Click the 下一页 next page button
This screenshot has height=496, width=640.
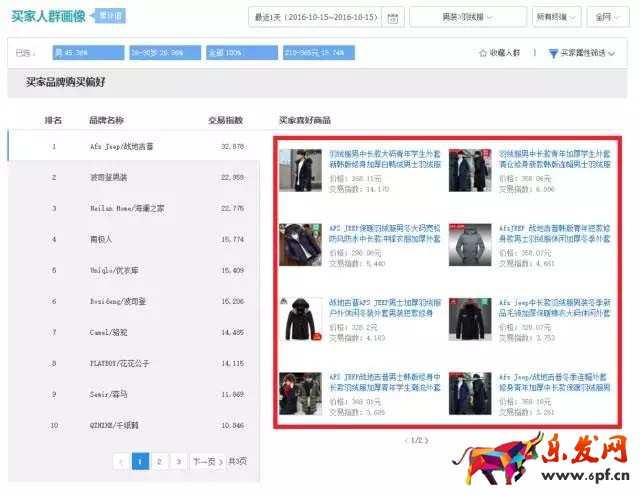coord(203,461)
